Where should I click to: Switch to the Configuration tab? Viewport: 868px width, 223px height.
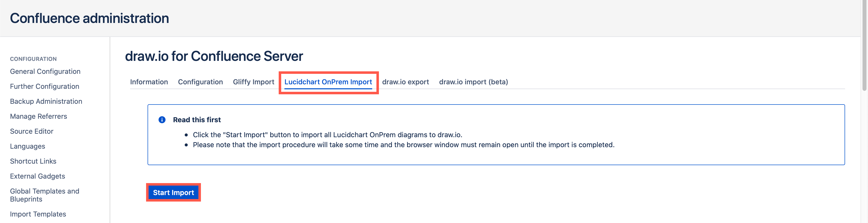pos(200,82)
